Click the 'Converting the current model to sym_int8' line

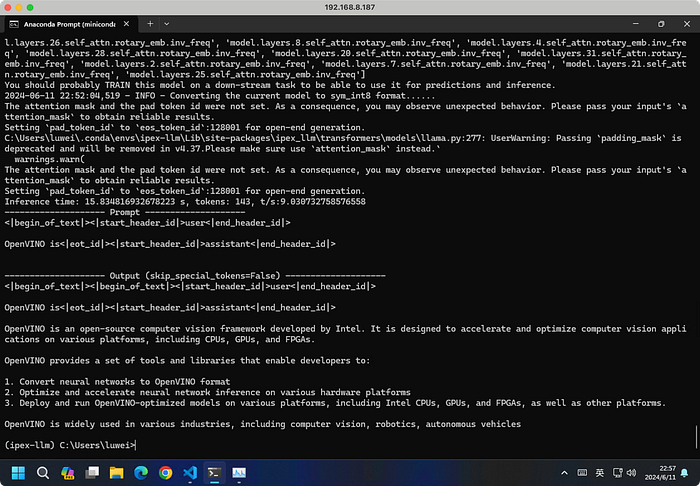pos(219,96)
